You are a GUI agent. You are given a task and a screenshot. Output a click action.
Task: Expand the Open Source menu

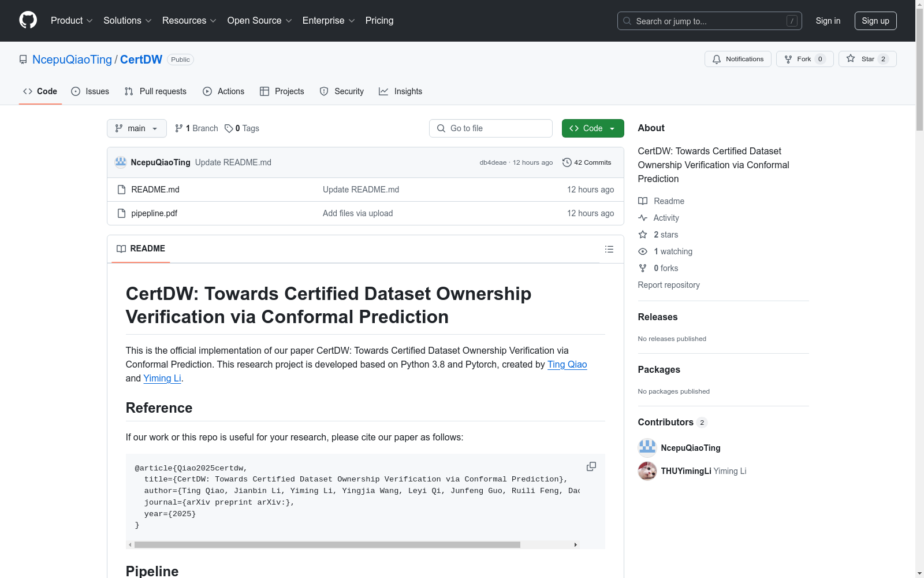pos(260,20)
